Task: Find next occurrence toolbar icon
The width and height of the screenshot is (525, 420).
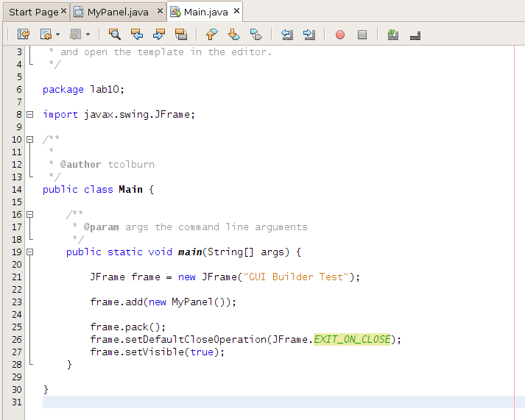Action: pyautogui.click(x=159, y=34)
